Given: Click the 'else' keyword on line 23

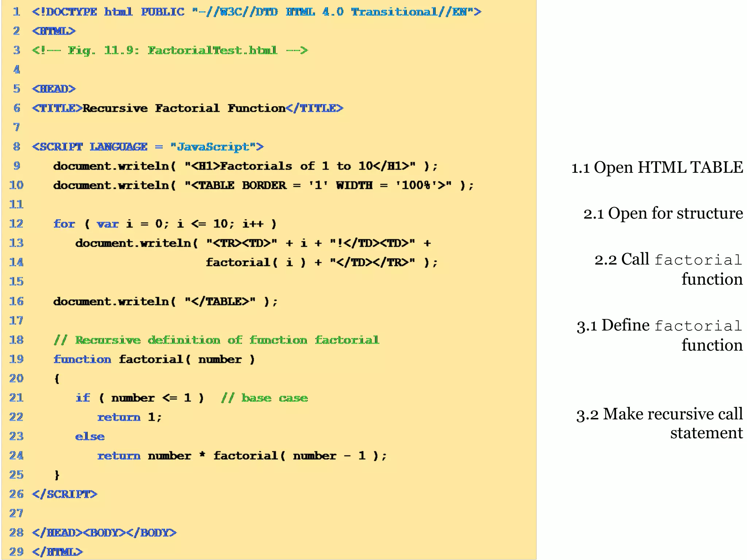Looking at the screenshot, I should (90, 437).
